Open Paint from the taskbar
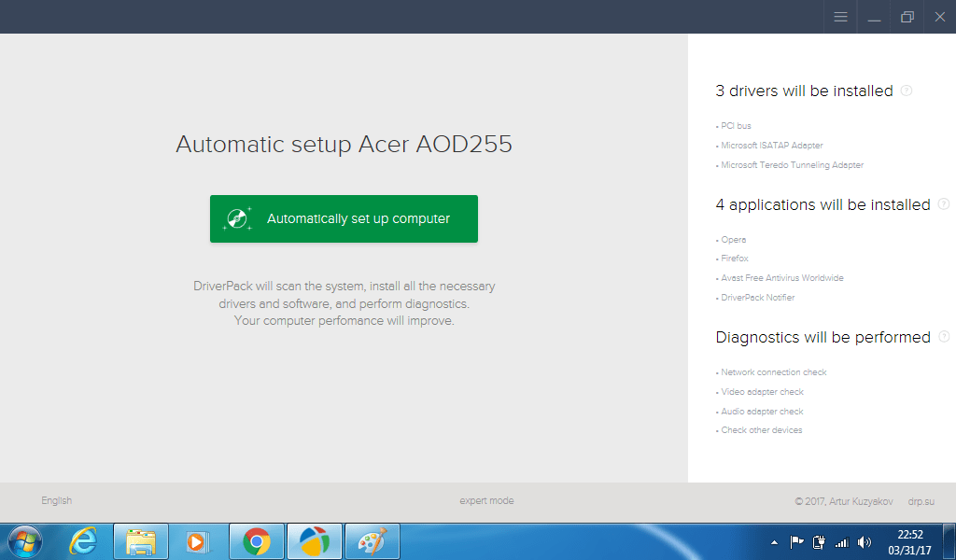This screenshot has height=560, width=956. (x=373, y=541)
